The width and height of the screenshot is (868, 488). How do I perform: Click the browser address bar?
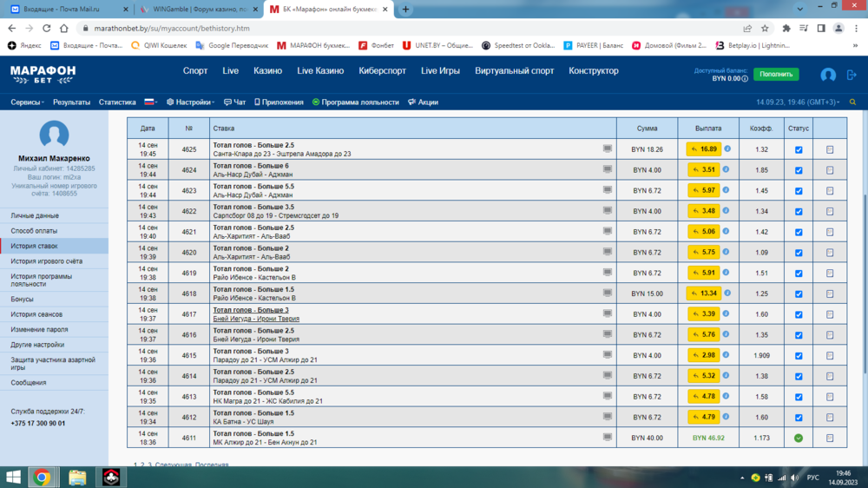coord(391,28)
